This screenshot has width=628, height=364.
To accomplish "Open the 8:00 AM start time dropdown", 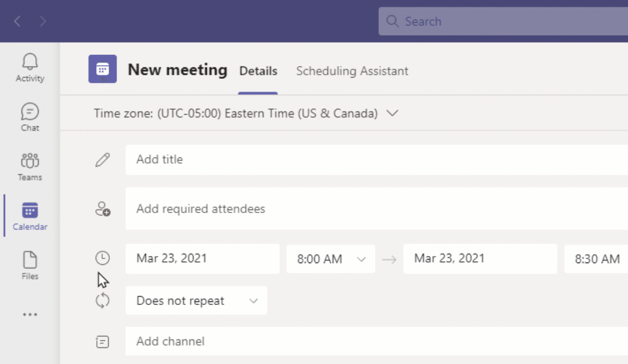I will [330, 258].
